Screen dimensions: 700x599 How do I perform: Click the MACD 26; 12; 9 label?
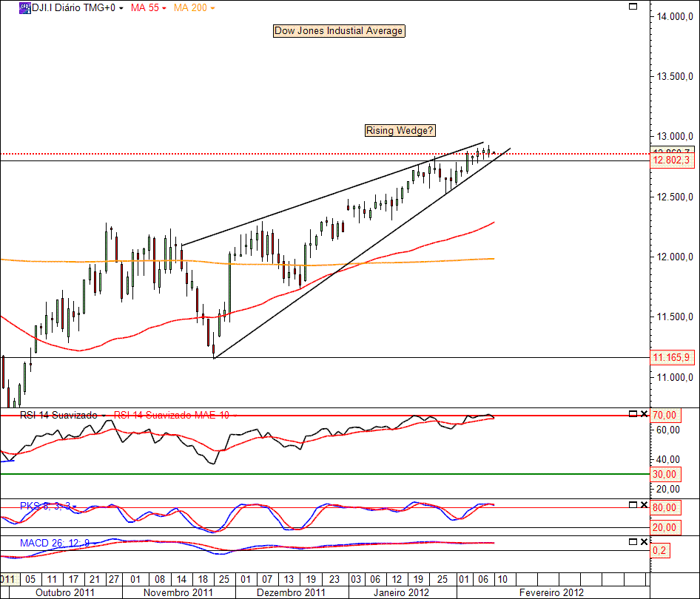click(x=55, y=543)
